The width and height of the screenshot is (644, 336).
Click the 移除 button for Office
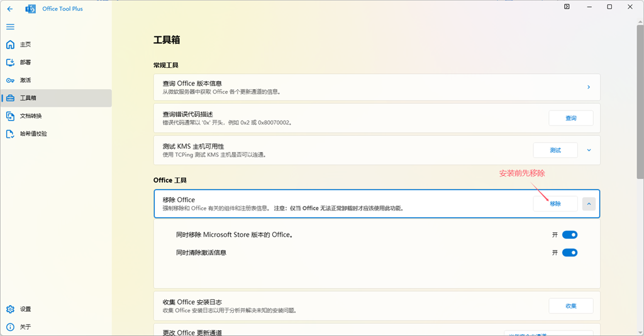(555, 204)
